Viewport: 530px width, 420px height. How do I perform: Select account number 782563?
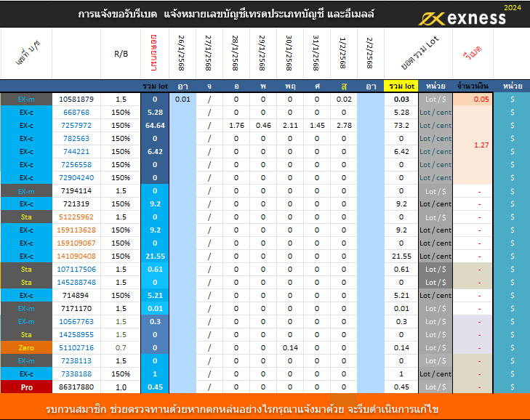tap(76, 139)
